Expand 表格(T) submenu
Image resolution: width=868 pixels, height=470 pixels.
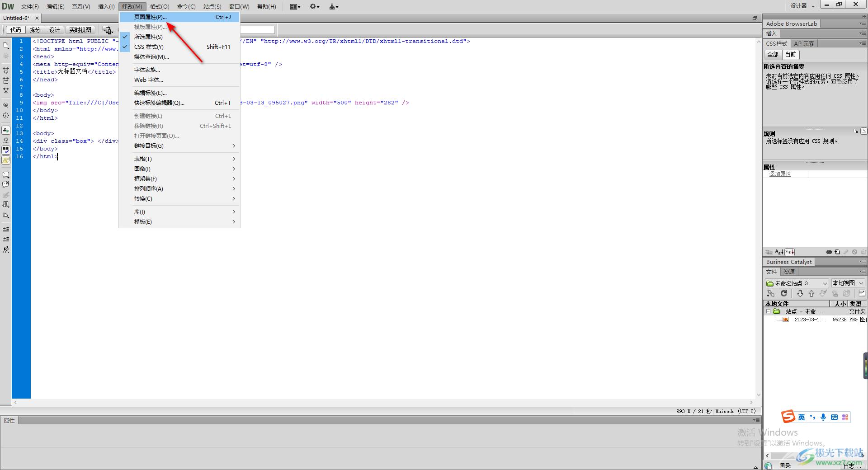click(179, 159)
